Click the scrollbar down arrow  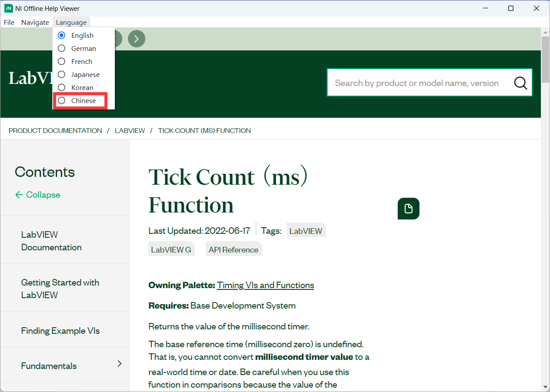coord(545,387)
